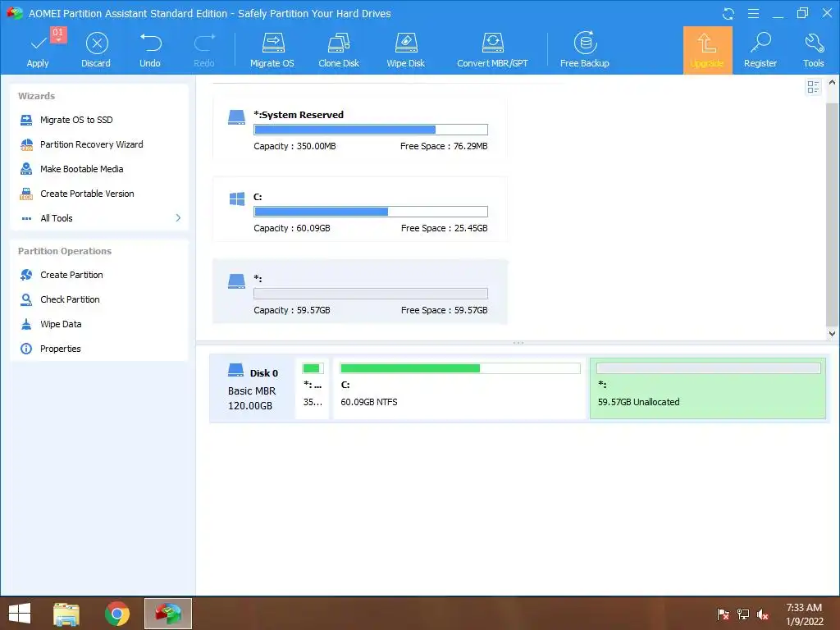
Task: Click the 'Partition Operations' section heading
Action: (x=65, y=251)
